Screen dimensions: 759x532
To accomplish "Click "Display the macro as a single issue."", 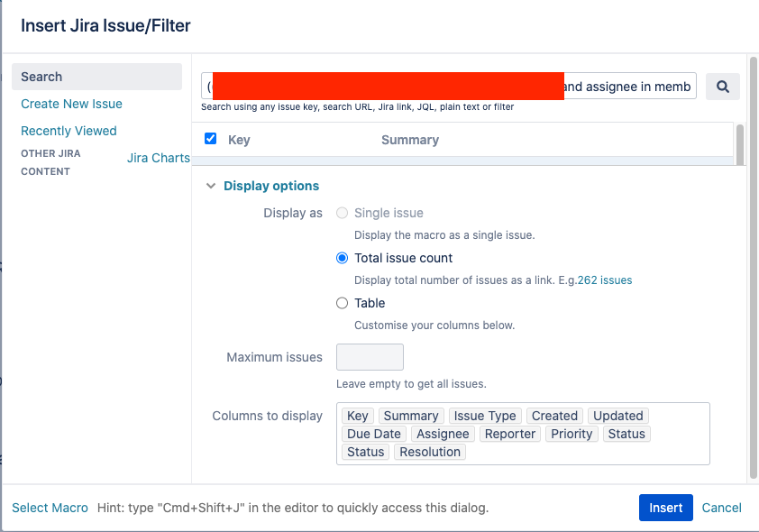I will tap(444, 235).
